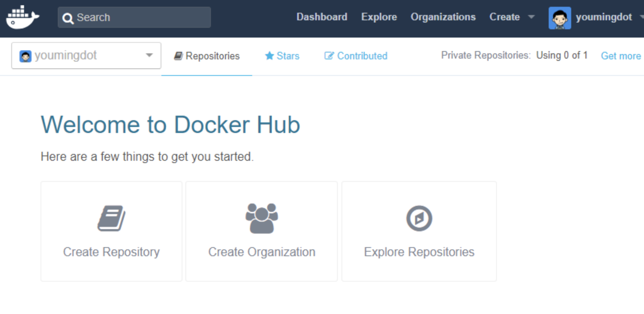This screenshot has width=644, height=314.
Task: Open the youmingdot user menu in header
Action: point(603,17)
